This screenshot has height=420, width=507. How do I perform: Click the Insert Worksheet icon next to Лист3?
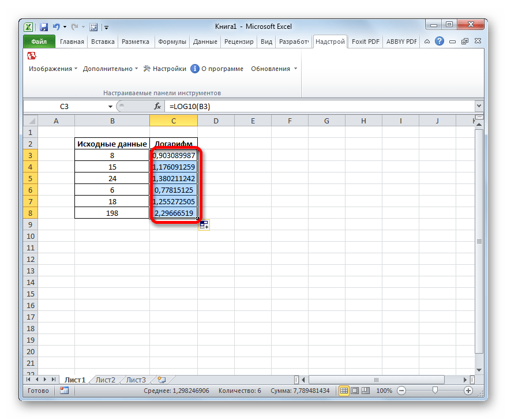161,380
